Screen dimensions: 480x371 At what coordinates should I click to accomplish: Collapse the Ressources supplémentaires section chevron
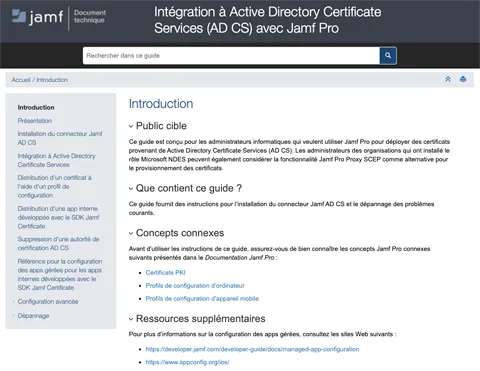pyautogui.click(x=131, y=319)
